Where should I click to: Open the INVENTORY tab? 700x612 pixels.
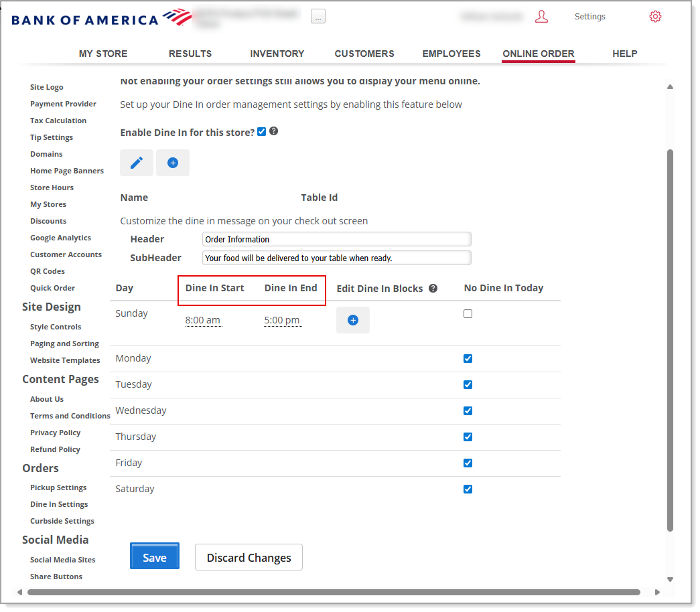[277, 54]
